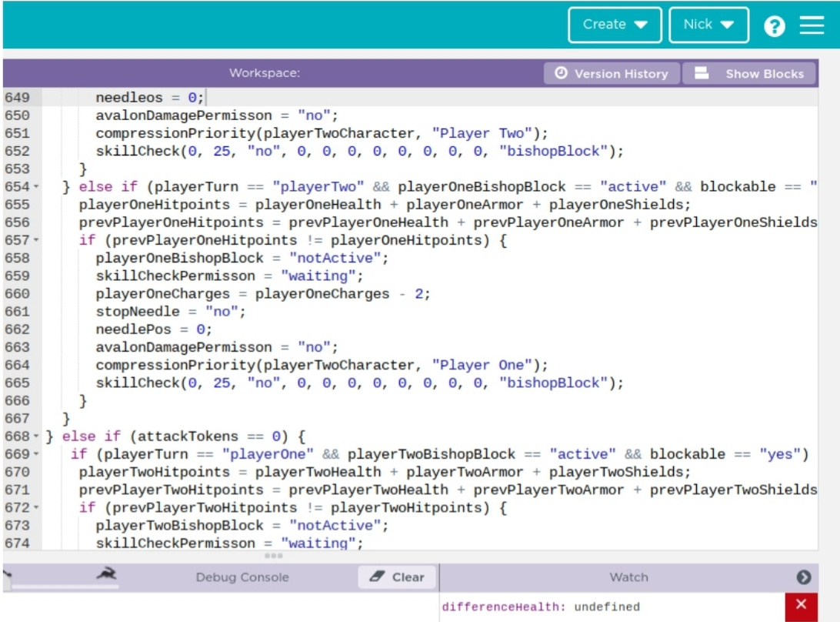Click the help question mark icon
The image size is (840, 622).
(774, 26)
